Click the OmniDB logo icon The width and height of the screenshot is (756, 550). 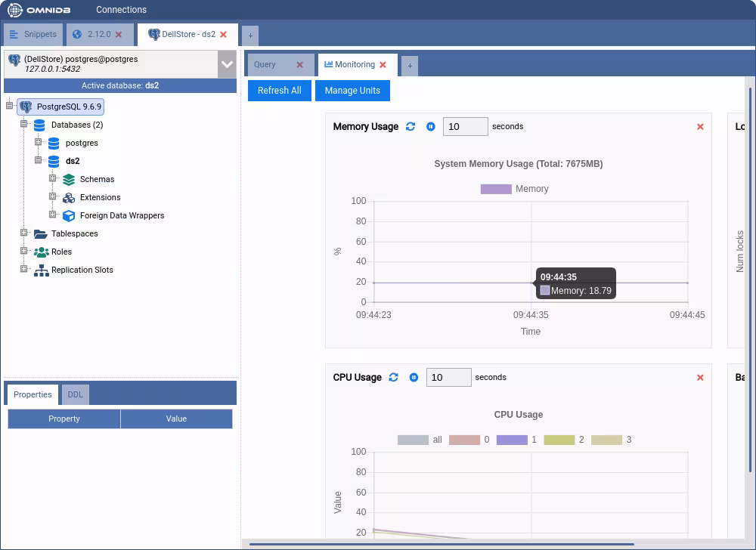(x=15, y=10)
